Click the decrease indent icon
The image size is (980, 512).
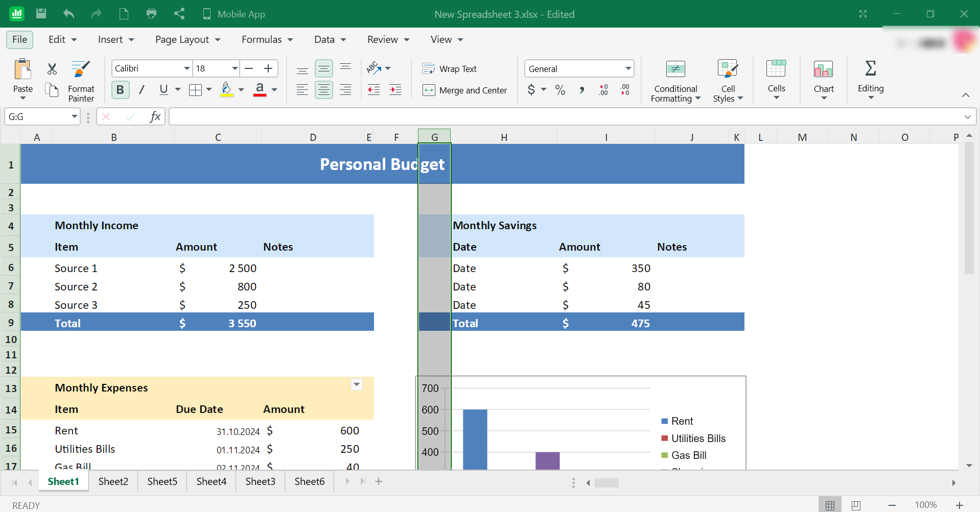[x=374, y=90]
